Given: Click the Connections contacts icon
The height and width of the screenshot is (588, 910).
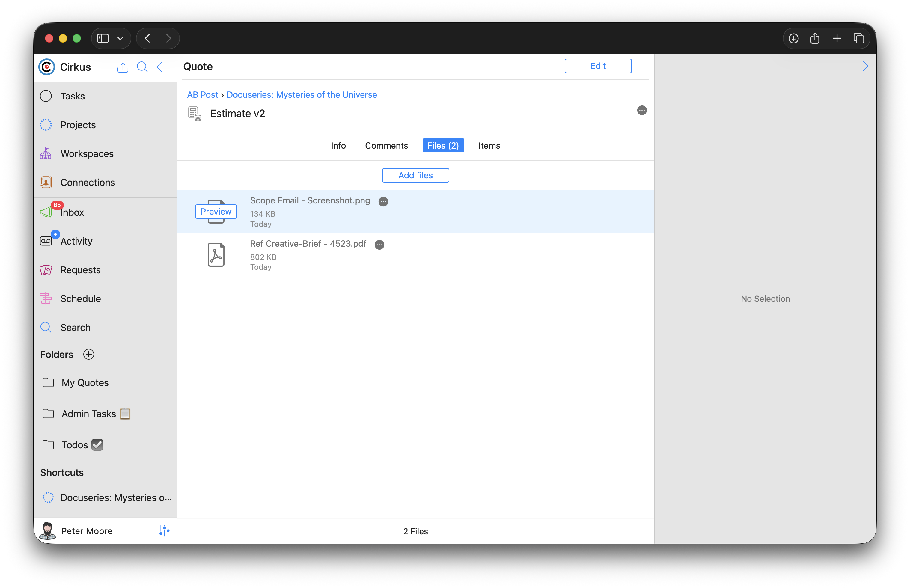Looking at the screenshot, I should pyautogui.click(x=46, y=182).
